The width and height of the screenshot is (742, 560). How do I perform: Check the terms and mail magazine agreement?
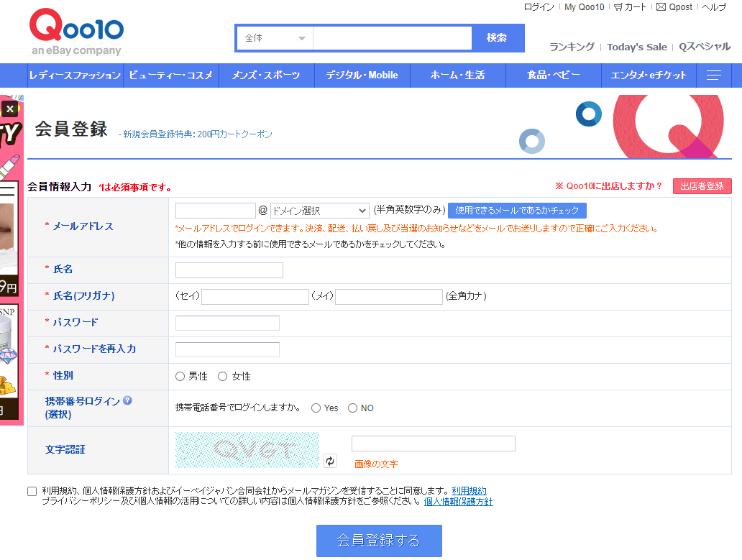pyautogui.click(x=32, y=490)
